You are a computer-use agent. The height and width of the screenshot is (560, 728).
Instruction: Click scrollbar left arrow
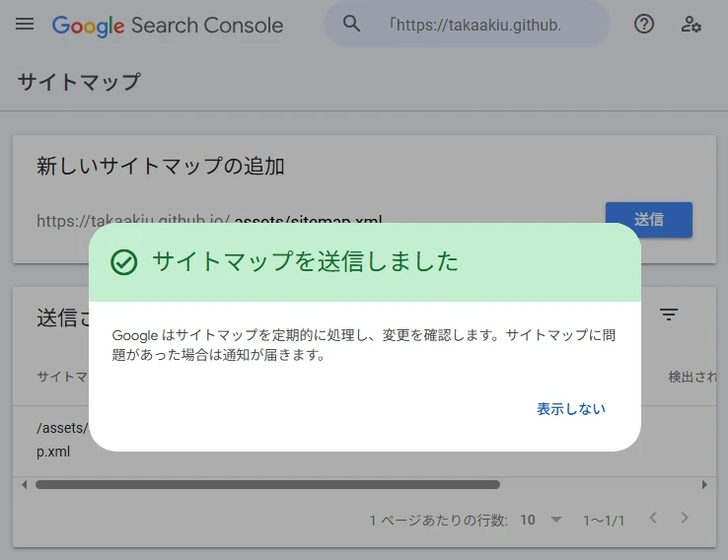point(24,485)
